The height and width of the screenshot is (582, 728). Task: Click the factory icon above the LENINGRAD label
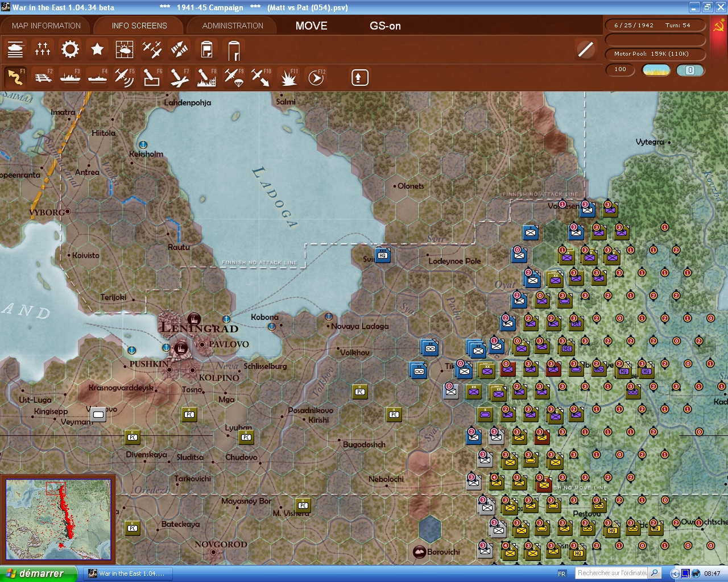point(194,318)
